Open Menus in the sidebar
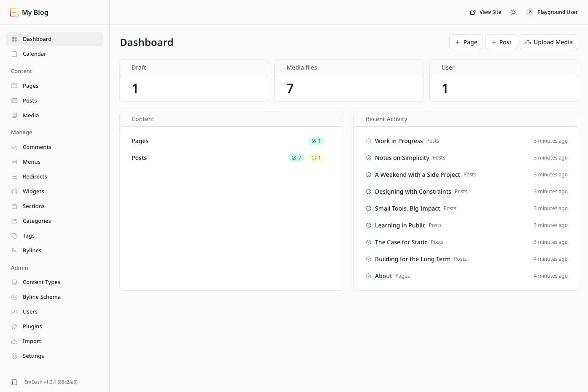This screenshot has width=588, height=392. point(54,162)
